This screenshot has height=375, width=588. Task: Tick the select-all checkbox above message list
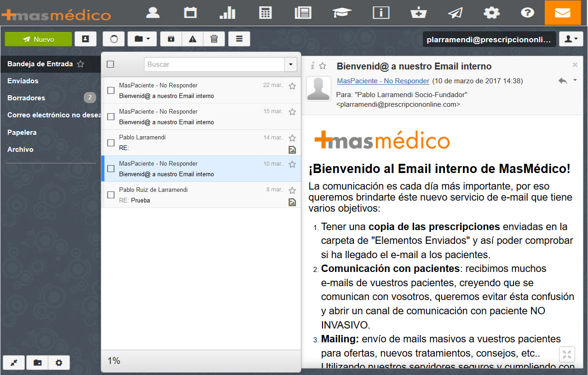(x=110, y=64)
